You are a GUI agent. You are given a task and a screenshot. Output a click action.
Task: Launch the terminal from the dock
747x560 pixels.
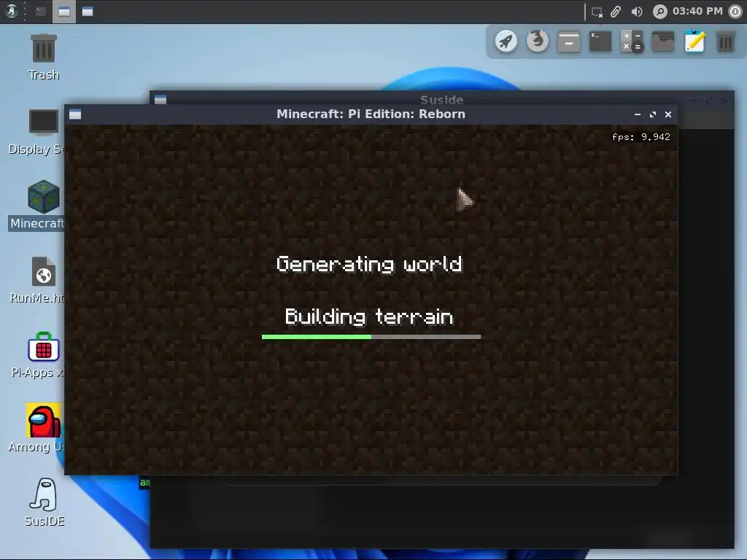[600, 42]
